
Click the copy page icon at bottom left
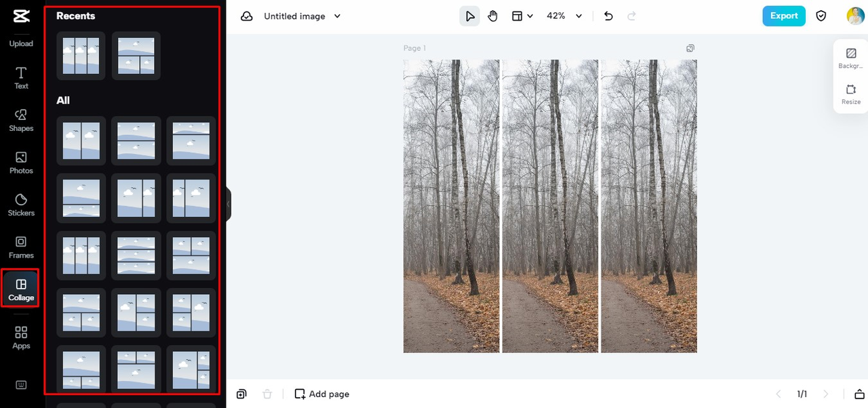242,394
